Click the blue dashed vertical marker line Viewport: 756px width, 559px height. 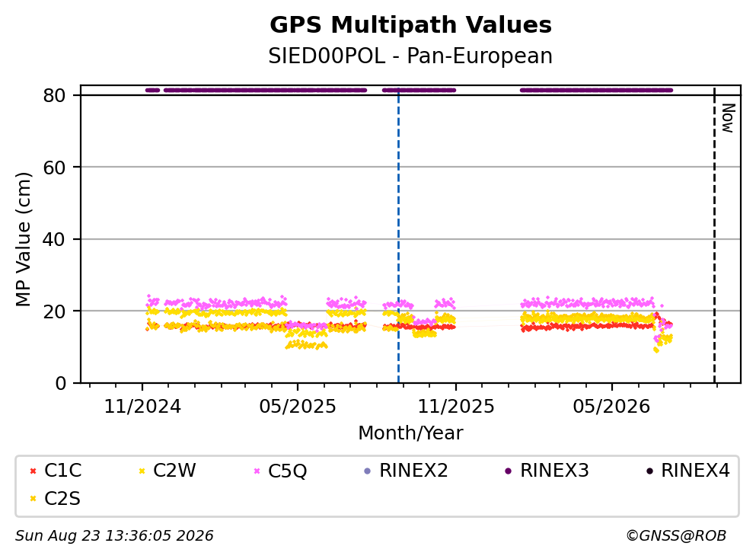click(x=398, y=235)
